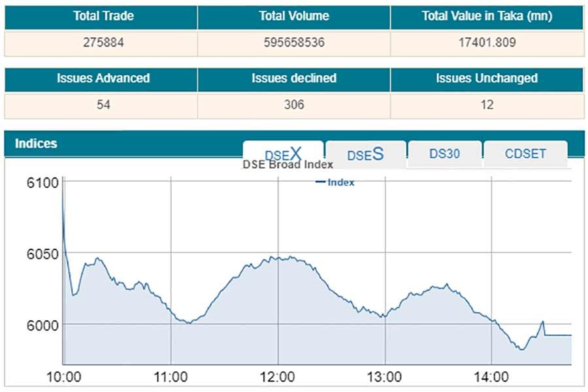The height and width of the screenshot is (392, 588).
Task: Click the Issues Advanced header
Action: (x=103, y=78)
